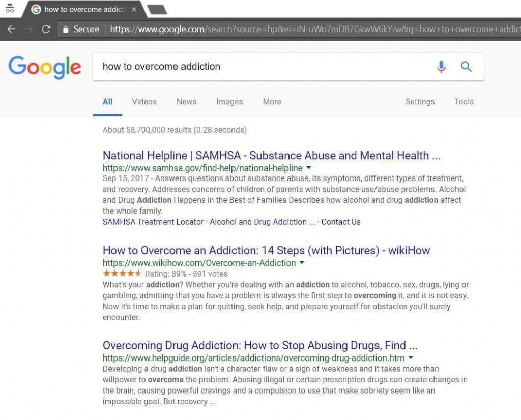Image resolution: width=521 pixels, height=420 pixels.
Task: Open 'Alcohol and Drug Addiction ...' sitelink
Action: 262,222
